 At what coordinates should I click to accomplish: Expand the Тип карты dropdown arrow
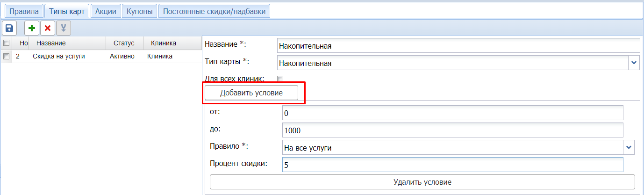pyautogui.click(x=634, y=63)
